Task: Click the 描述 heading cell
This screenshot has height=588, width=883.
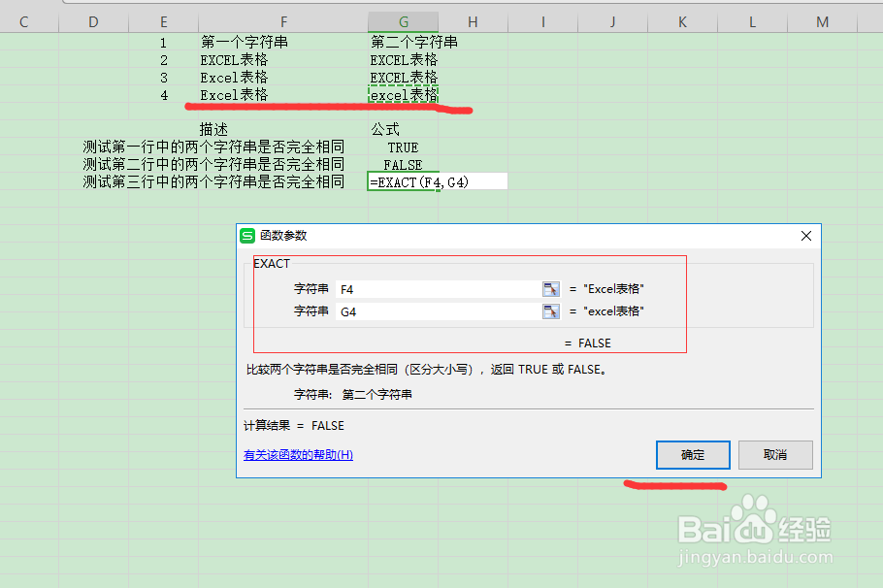Action: 283,130
